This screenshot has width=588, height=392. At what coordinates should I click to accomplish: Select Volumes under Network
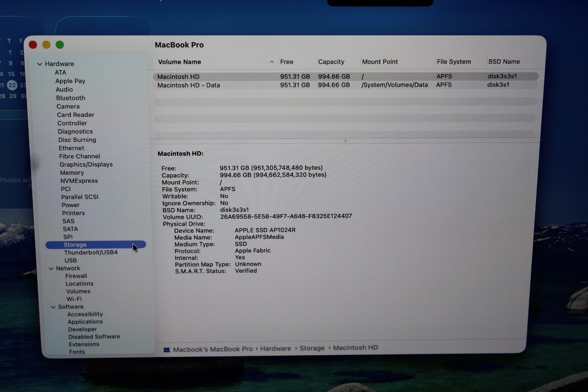click(78, 291)
